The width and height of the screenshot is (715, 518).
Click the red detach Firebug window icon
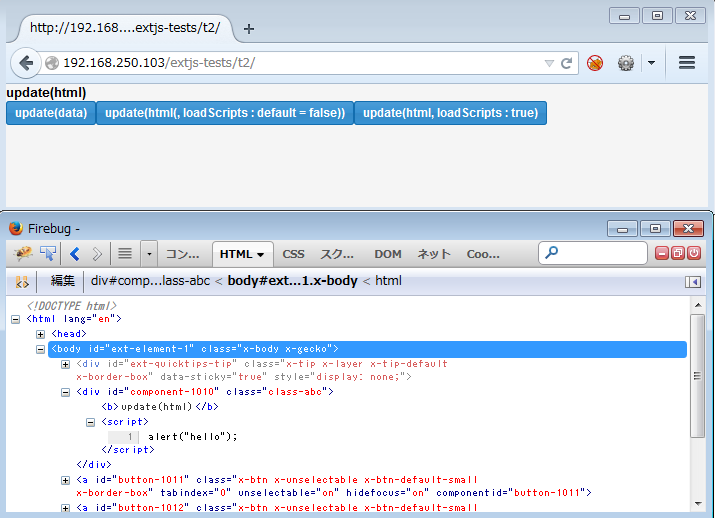pyautogui.click(x=678, y=253)
